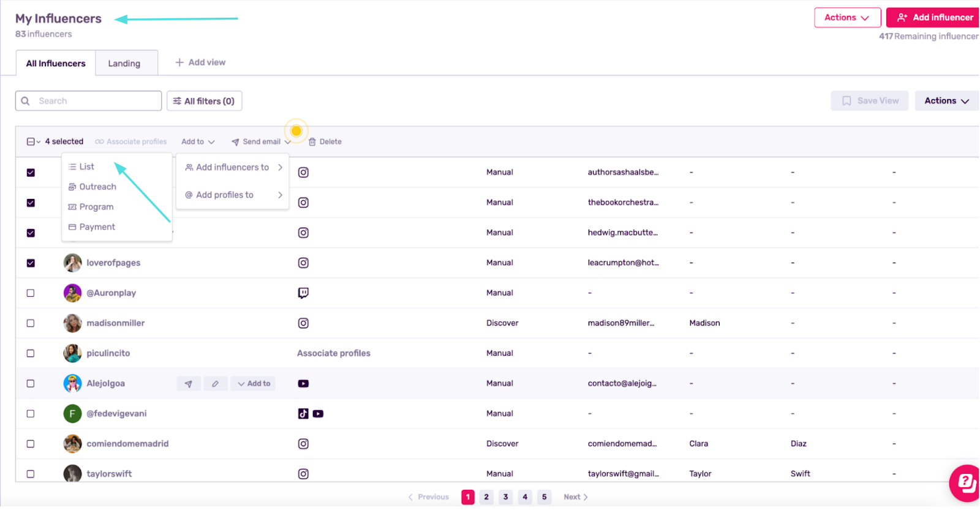980x513 pixels.
Task: Click the Add influencer button
Action: (933, 18)
